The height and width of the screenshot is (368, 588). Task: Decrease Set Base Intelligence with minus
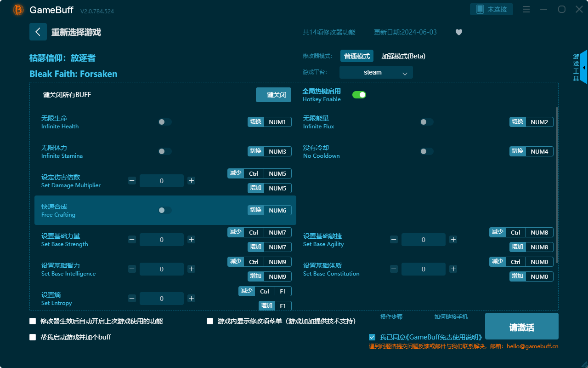pos(132,269)
